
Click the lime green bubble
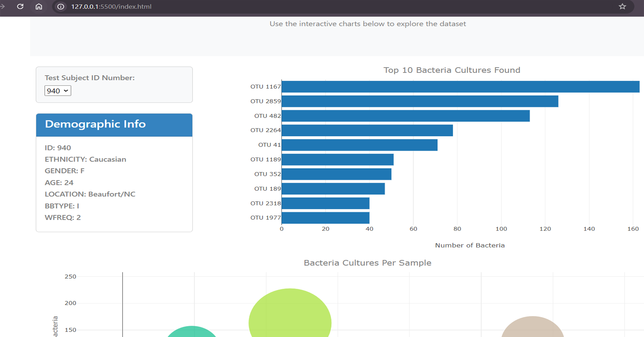point(290,315)
